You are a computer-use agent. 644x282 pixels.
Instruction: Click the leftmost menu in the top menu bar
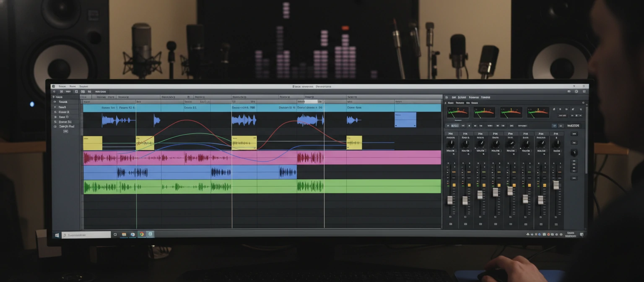[62, 86]
